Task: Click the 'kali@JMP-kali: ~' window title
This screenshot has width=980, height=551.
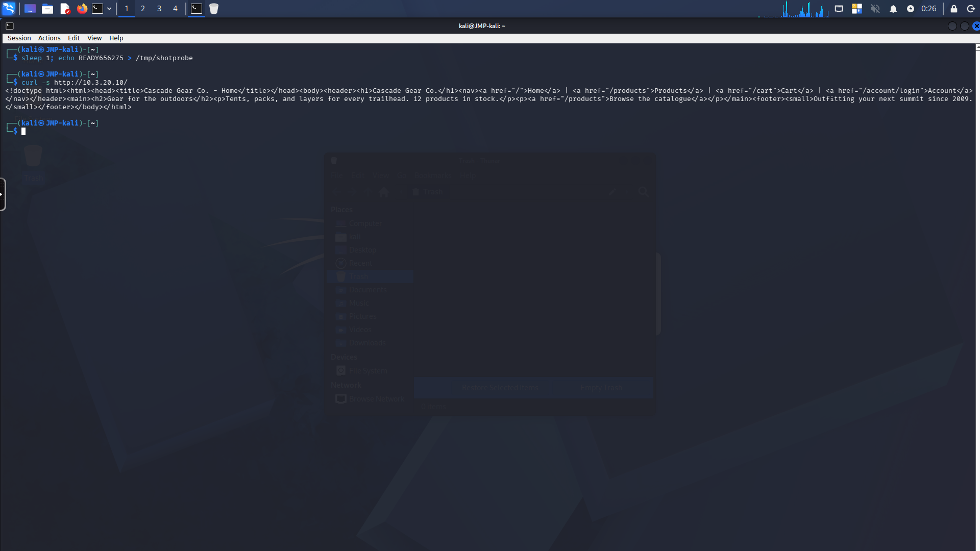Action: point(482,26)
